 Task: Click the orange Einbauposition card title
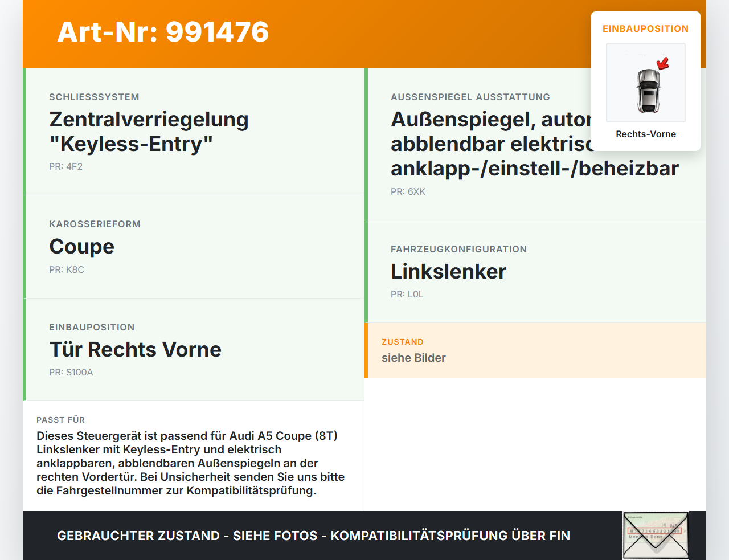tap(646, 28)
